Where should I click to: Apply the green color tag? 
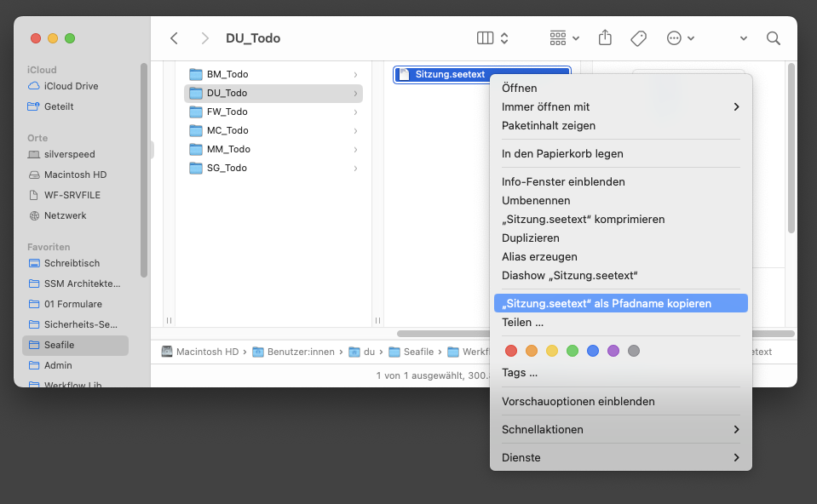tap(572, 351)
